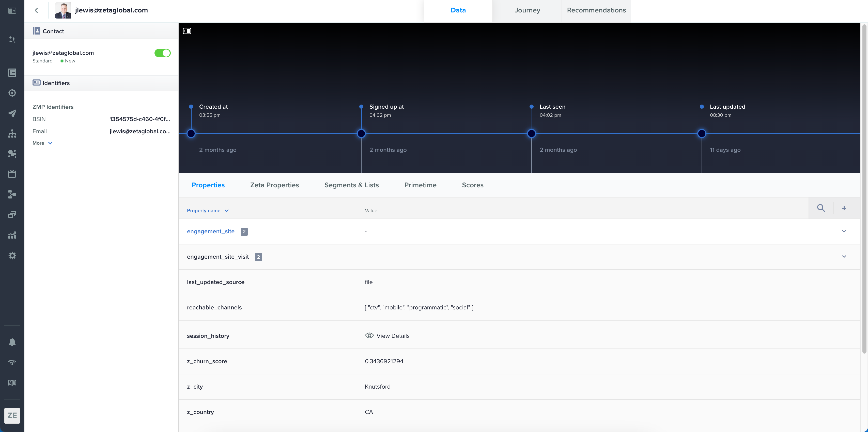Viewport: 868px width, 432px height.
Task: Add a property with plus icon
Action: pos(844,208)
